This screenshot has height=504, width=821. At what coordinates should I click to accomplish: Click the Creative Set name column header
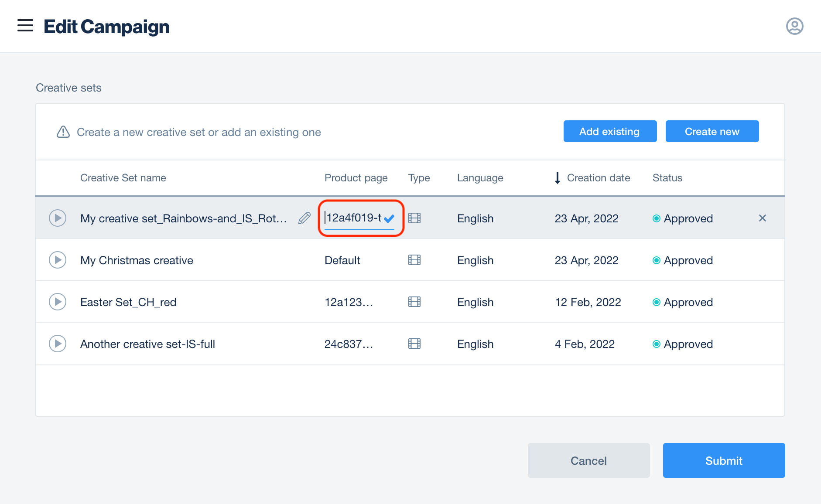point(123,178)
